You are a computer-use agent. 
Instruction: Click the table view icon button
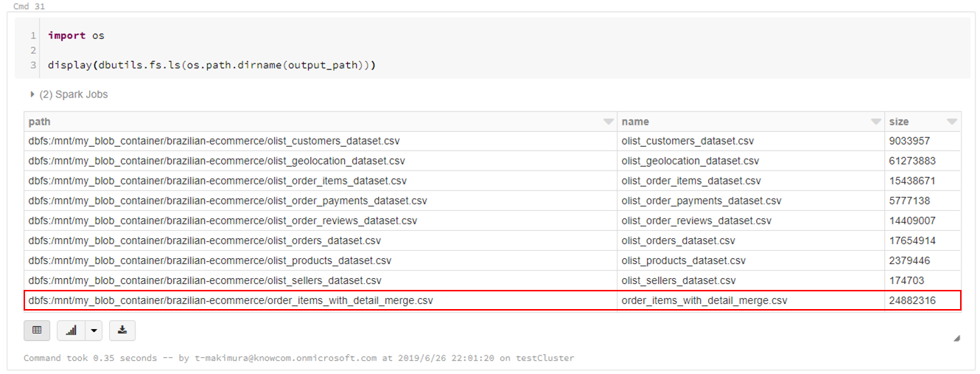(x=37, y=330)
